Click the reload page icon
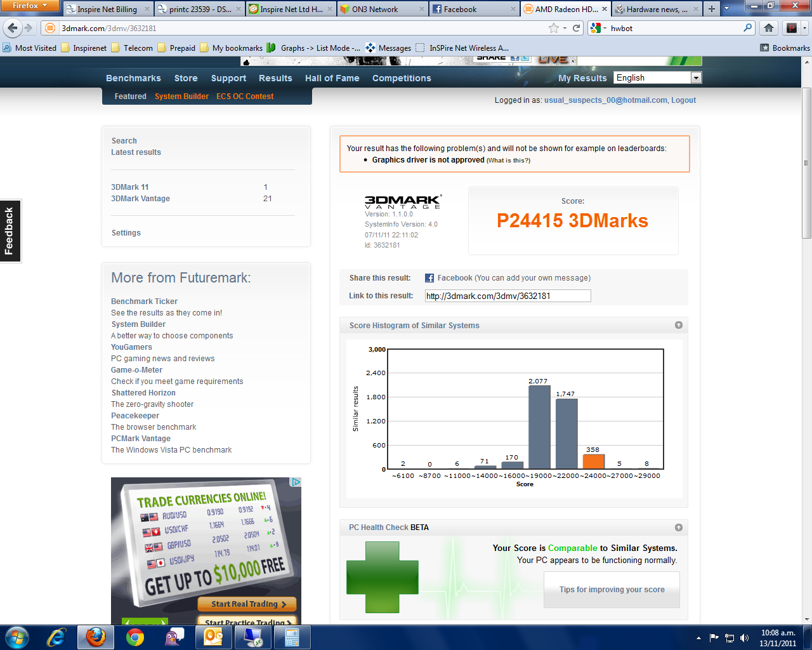Screen dimensions: 812x650 point(576,28)
